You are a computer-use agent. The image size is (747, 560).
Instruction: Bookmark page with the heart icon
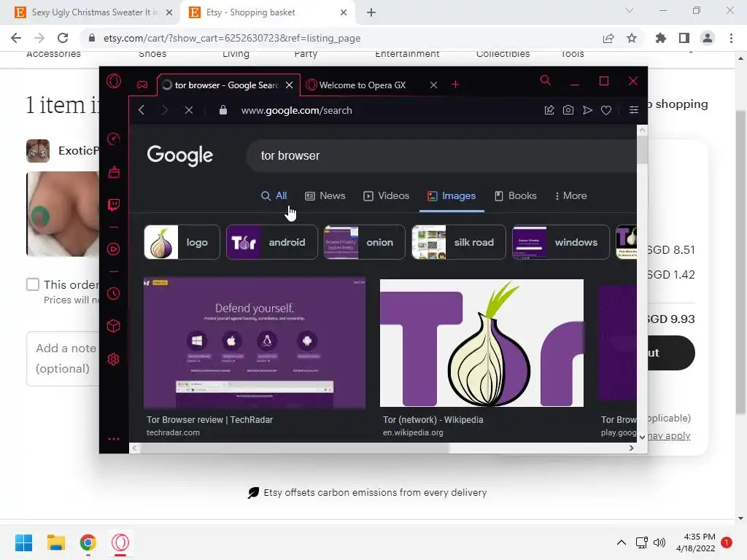coord(606,111)
